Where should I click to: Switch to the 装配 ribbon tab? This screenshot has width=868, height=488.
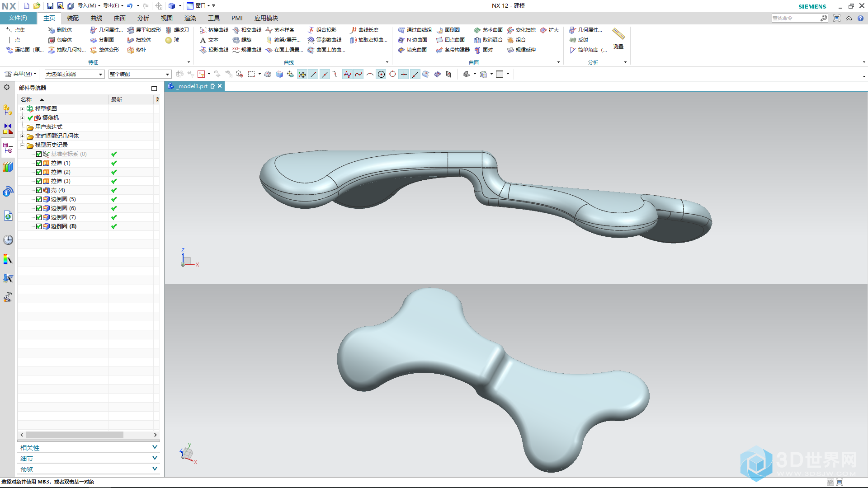point(73,18)
